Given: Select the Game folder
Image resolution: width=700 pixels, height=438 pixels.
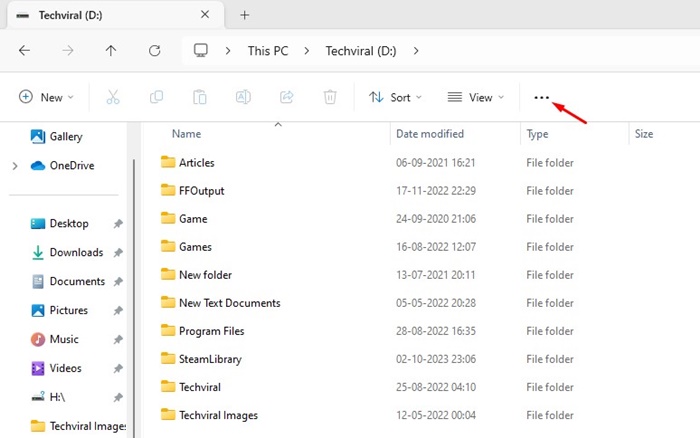Looking at the screenshot, I should tap(184, 219).
